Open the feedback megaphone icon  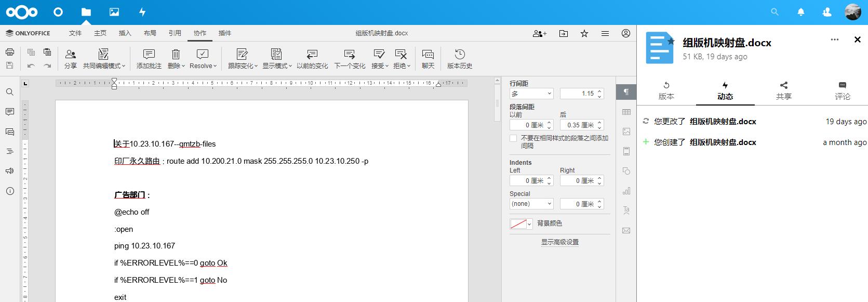point(10,171)
